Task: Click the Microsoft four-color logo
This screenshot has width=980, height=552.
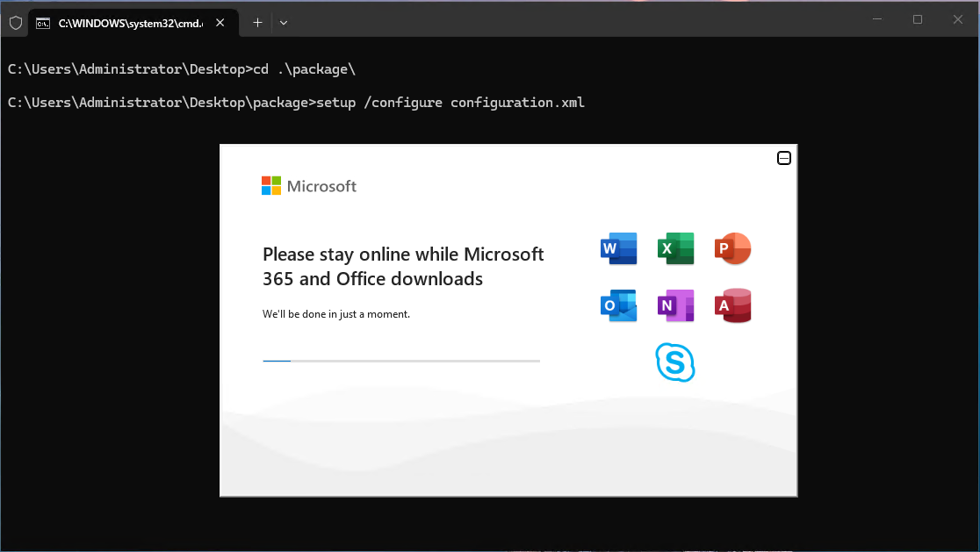Action: (271, 185)
